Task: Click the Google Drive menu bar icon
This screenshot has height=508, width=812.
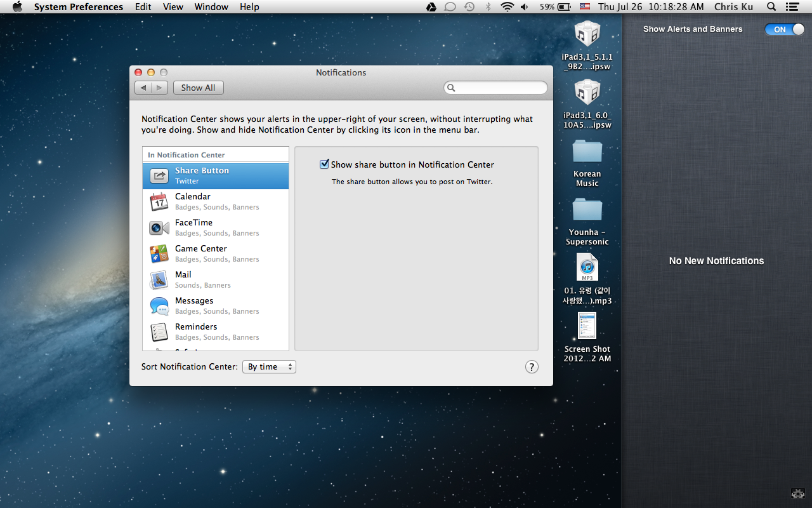Action: coord(431,7)
